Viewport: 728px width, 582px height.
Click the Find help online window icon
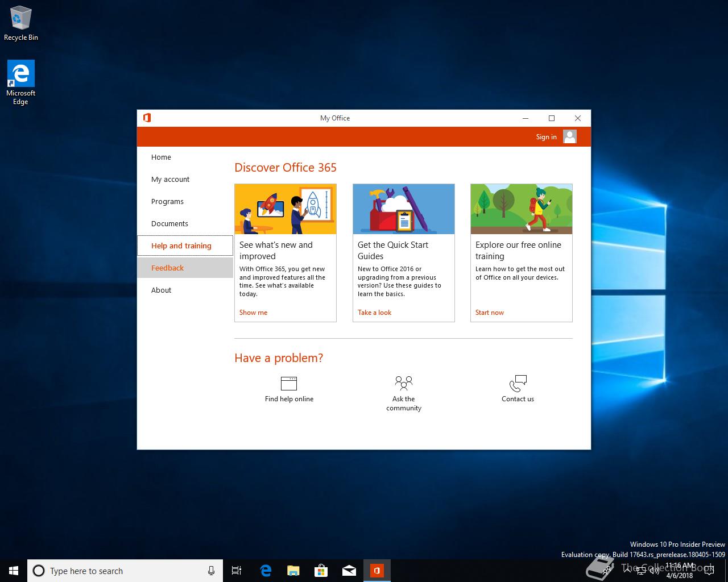(x=289, y=383)
